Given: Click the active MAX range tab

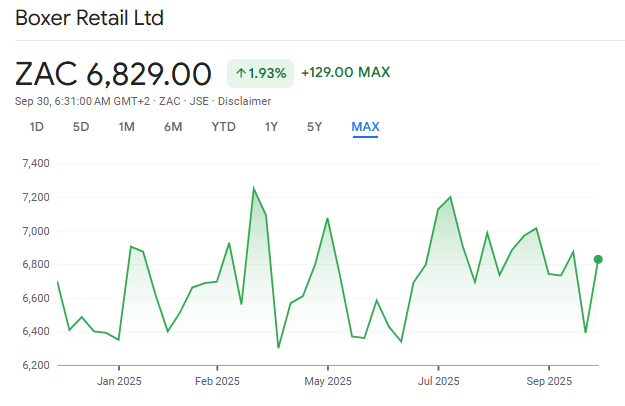Looking at the screenshot, I should [365, 127].
